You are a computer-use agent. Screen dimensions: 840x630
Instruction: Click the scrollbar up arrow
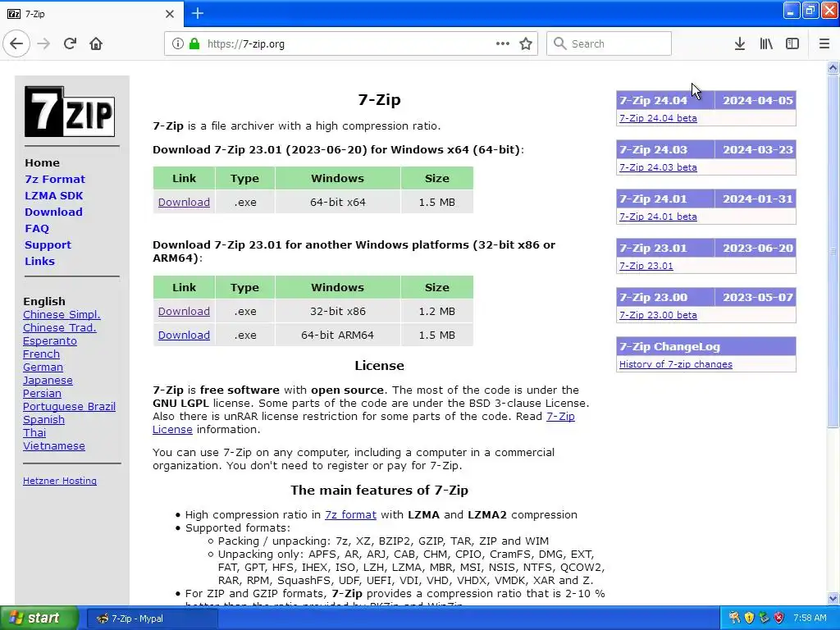click(x=833, y=67)
